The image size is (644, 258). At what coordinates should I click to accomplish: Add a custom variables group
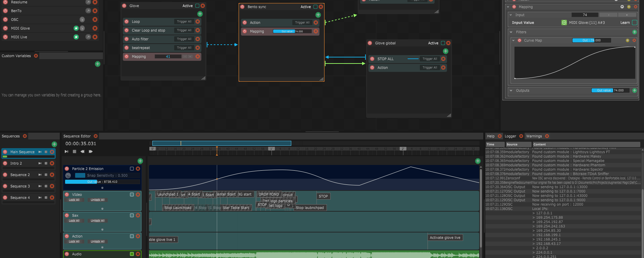point(98,64)
